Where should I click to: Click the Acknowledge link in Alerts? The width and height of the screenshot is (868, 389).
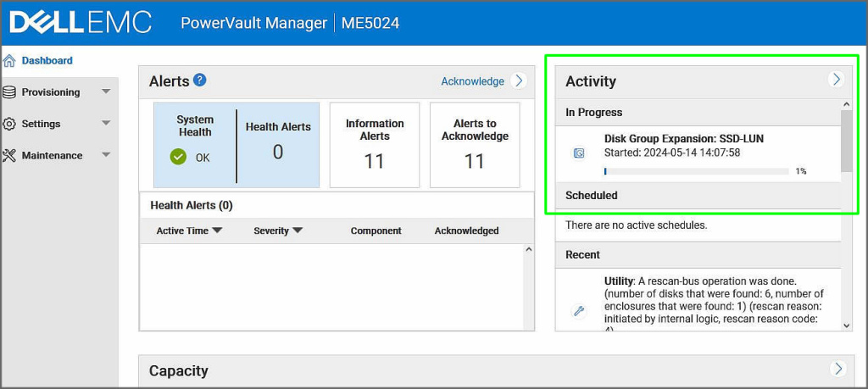tap(472, 81)
